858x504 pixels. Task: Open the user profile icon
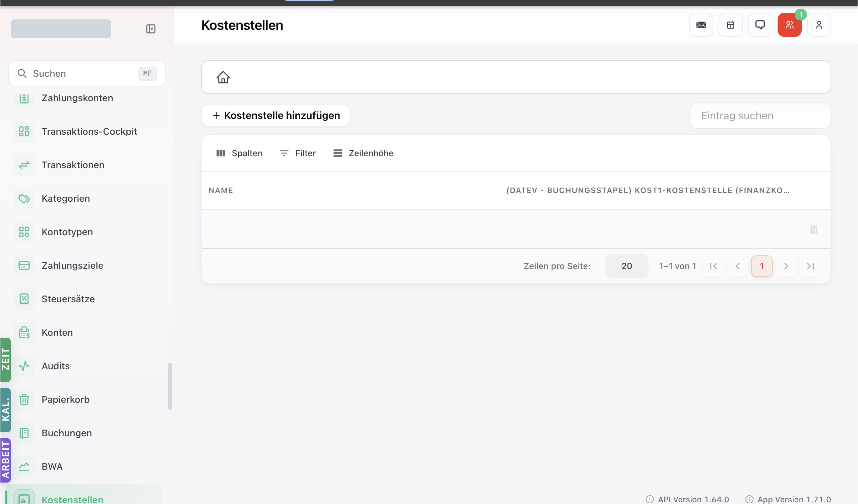tap(819, 25)
